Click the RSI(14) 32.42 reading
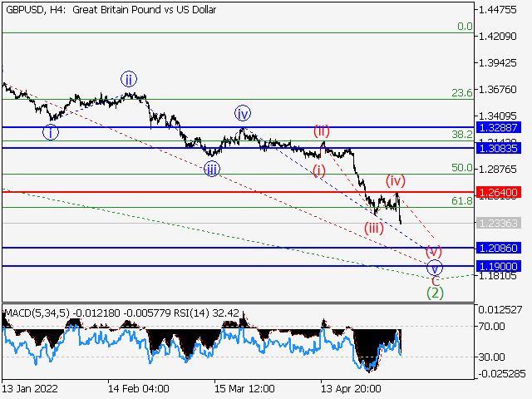The width and height of the screenshot is (532, 399). pyautogui.click(x=206, y=313)
